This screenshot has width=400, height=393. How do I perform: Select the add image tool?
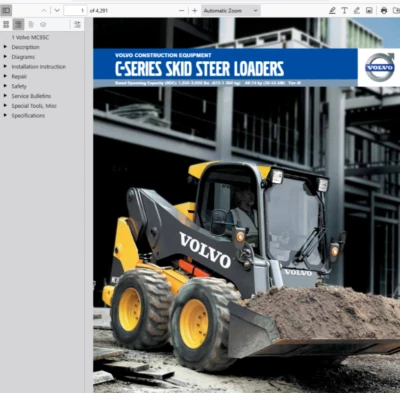click(369, 11)
